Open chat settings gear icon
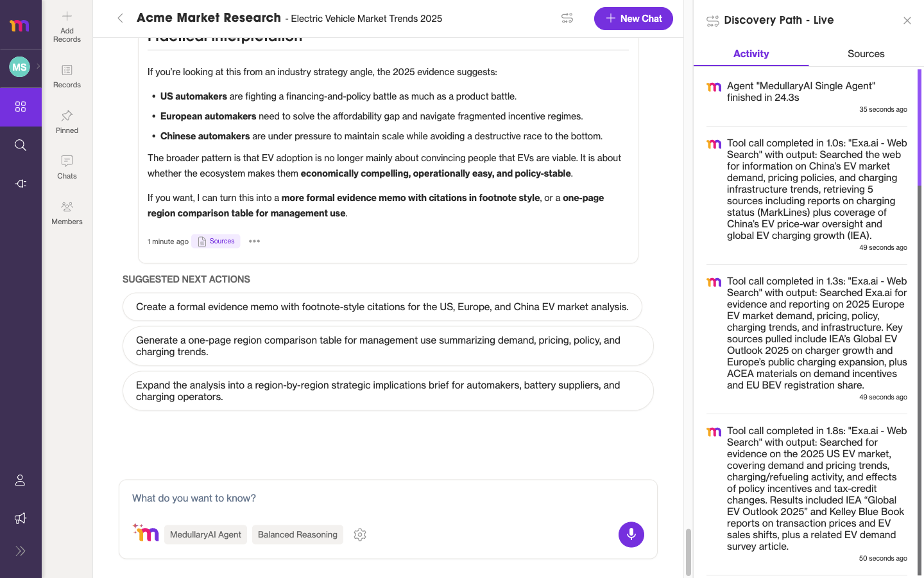 (x=360, y=534)
